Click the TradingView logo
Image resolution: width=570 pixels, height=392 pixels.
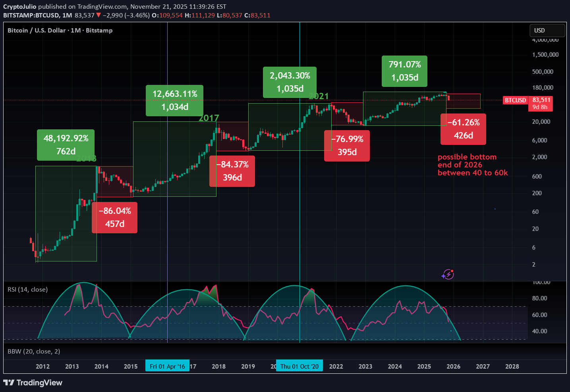[33, 382]
